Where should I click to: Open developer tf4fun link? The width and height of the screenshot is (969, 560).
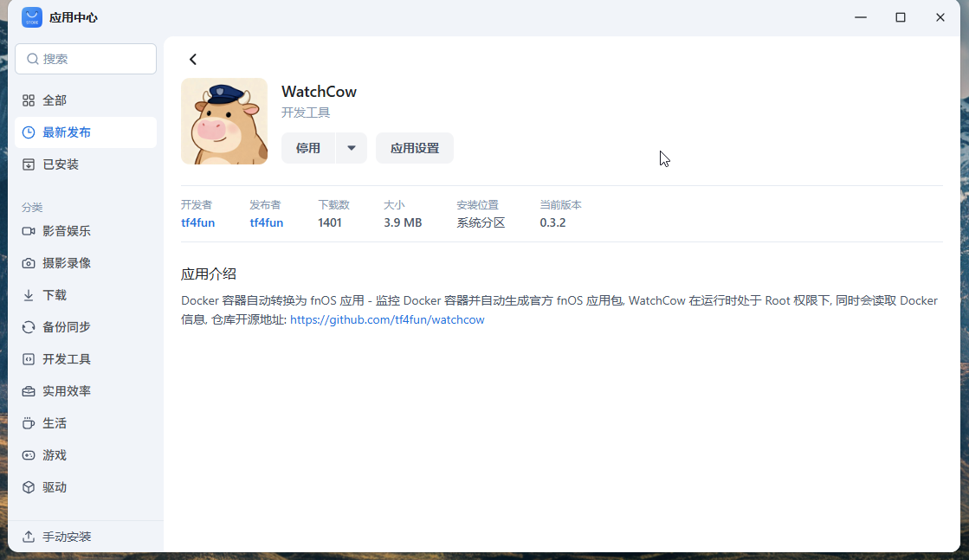pyautogui.click(x=197, y=223)
